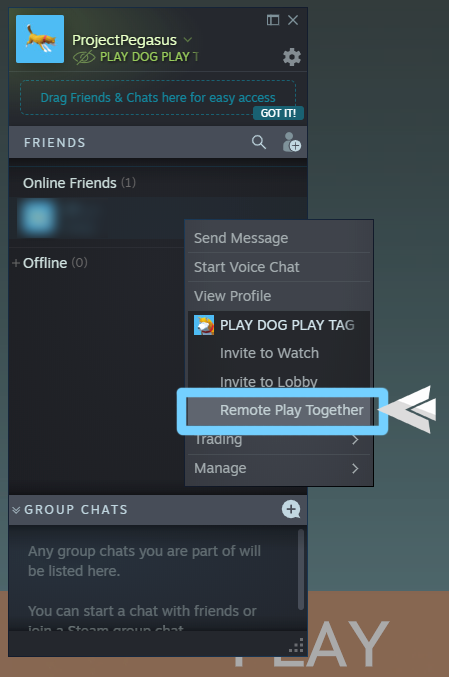Open friends list settings gear
This screenshot has height=677, width=449.
point(292,57)
